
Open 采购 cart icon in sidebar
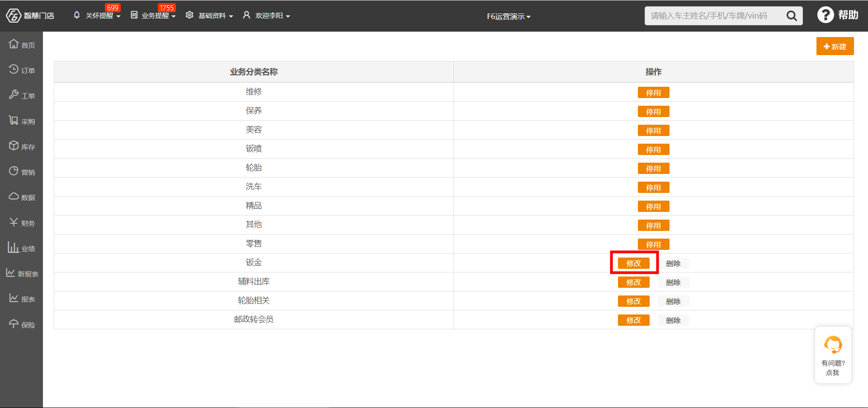[x=14, y=120]
